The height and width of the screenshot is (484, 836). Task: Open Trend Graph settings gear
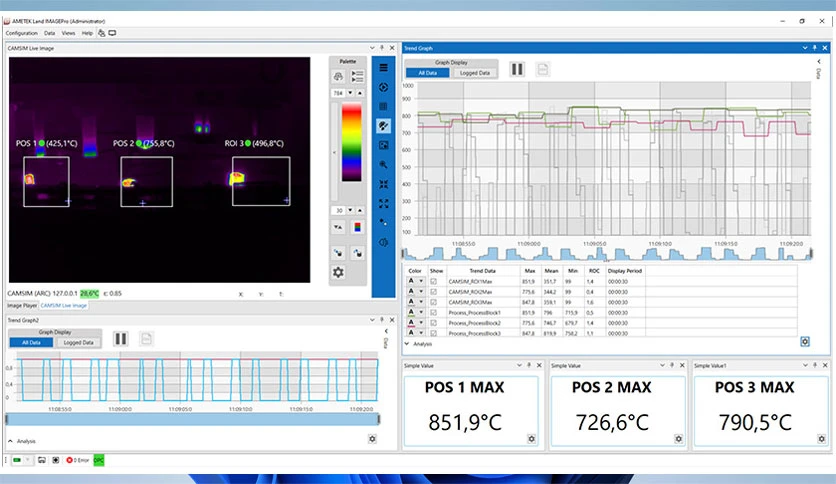[805, 341]
